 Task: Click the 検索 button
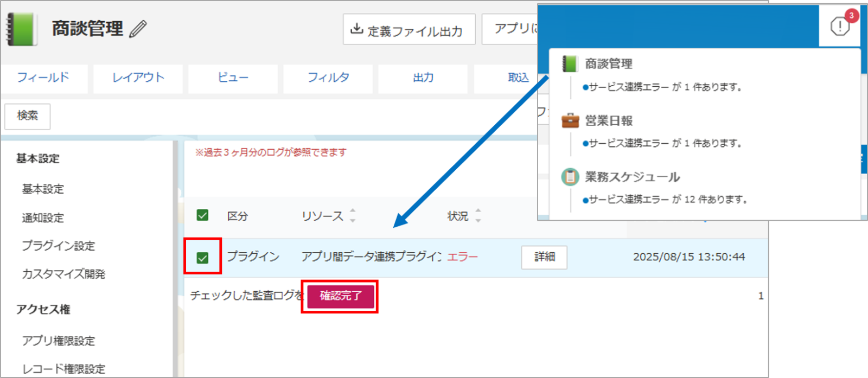click(x=28, y=116)
